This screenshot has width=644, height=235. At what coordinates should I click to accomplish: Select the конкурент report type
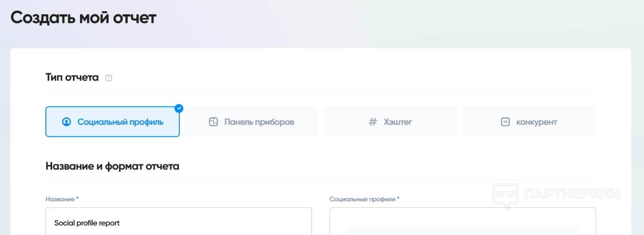(x=529, y=122)
